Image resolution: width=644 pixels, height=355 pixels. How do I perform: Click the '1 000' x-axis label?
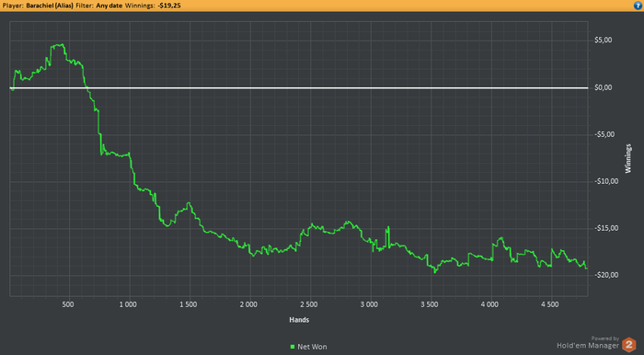[x=128, y=304]
